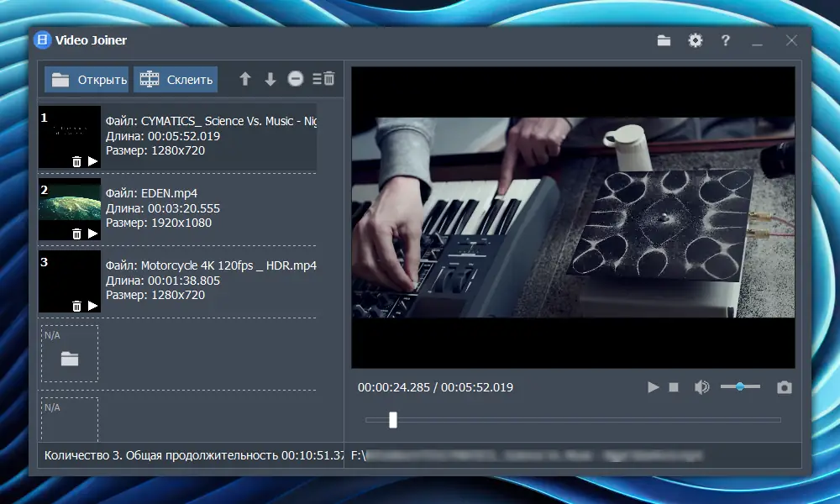Viewport: 840px width, 504px height.
Task: Click the Открыть button
Action: tap(87, 80)
